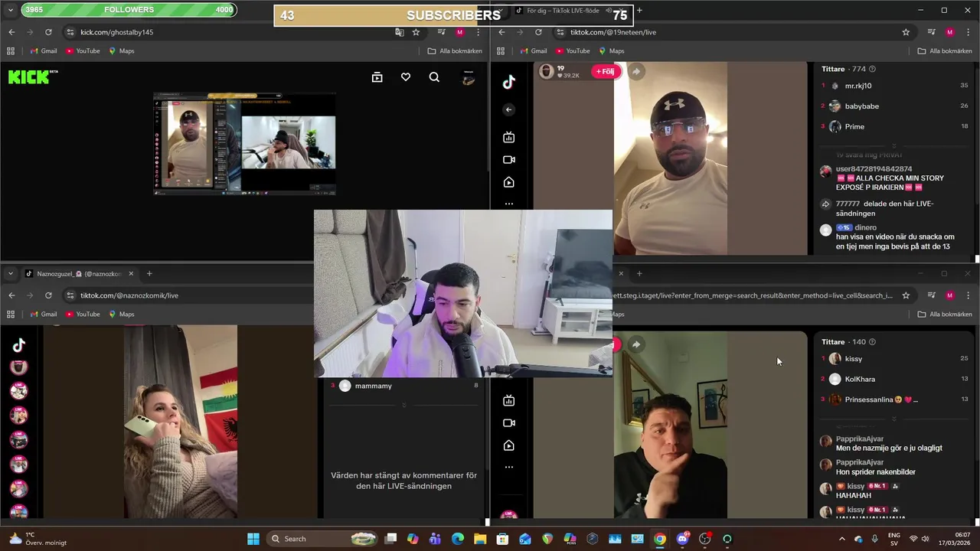This screenshot has width=980, height=551.
Task: Share the bottom-right live with the arrow icon
Action: [635, 344]
